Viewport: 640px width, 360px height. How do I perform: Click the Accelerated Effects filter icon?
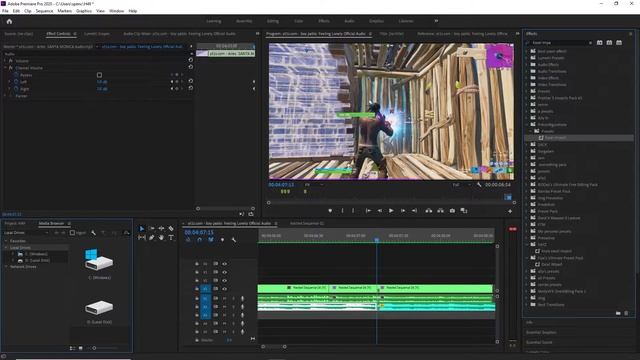point(600,42)
